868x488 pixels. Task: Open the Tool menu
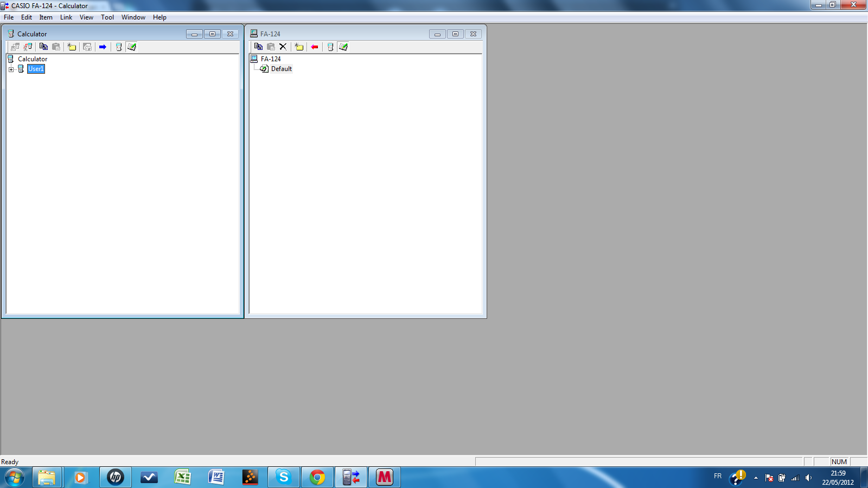107,17
